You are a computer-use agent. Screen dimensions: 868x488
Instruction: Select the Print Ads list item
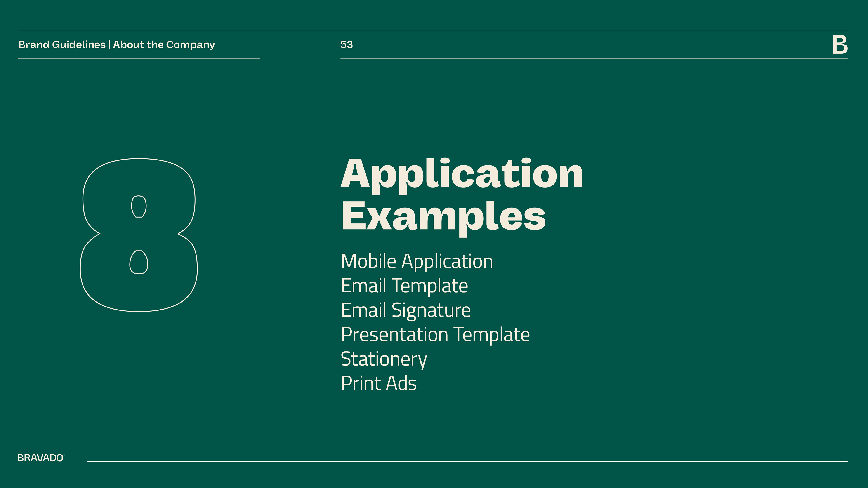(379, 383)
